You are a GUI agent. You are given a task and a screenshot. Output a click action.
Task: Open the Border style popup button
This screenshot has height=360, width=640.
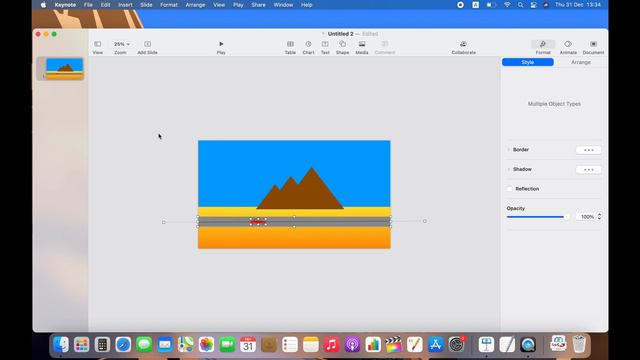click(588, 150)
